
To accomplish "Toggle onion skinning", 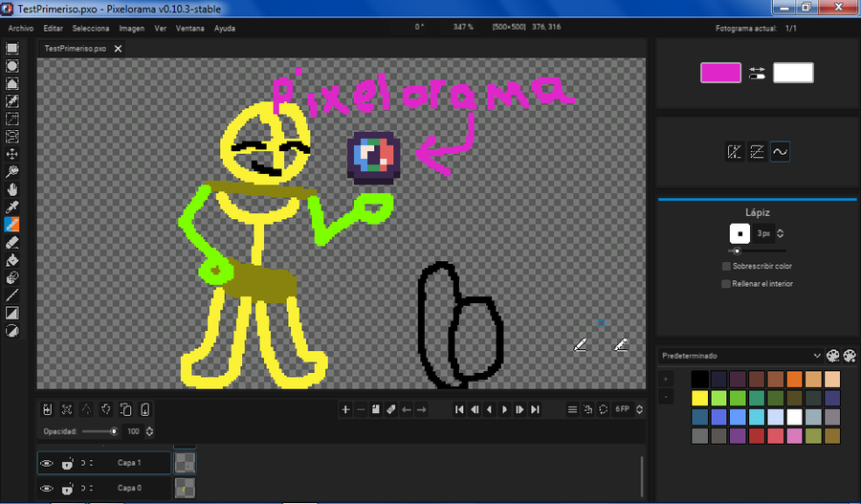I will coord(588,409).
